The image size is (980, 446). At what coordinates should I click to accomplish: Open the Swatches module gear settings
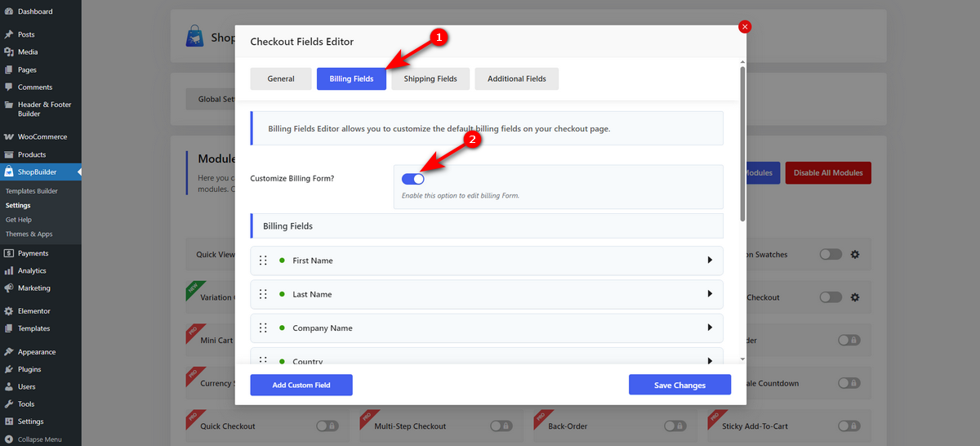[x=855, y=254]
